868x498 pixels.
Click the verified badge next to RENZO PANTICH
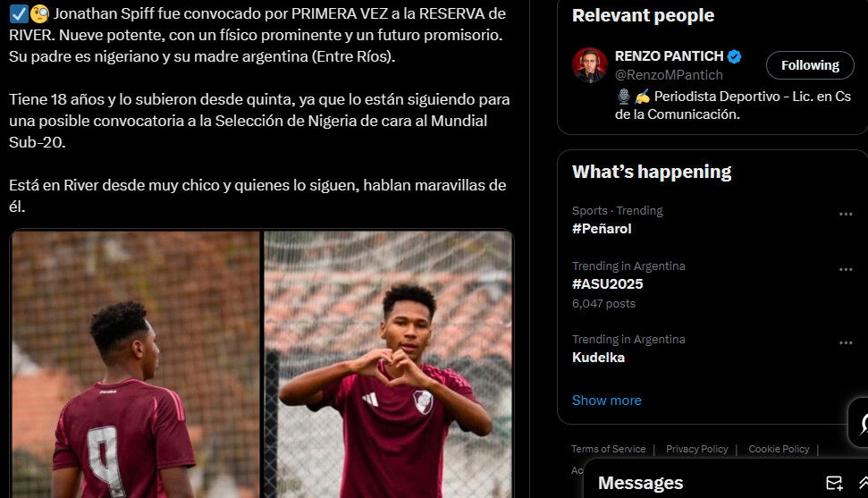735,56
